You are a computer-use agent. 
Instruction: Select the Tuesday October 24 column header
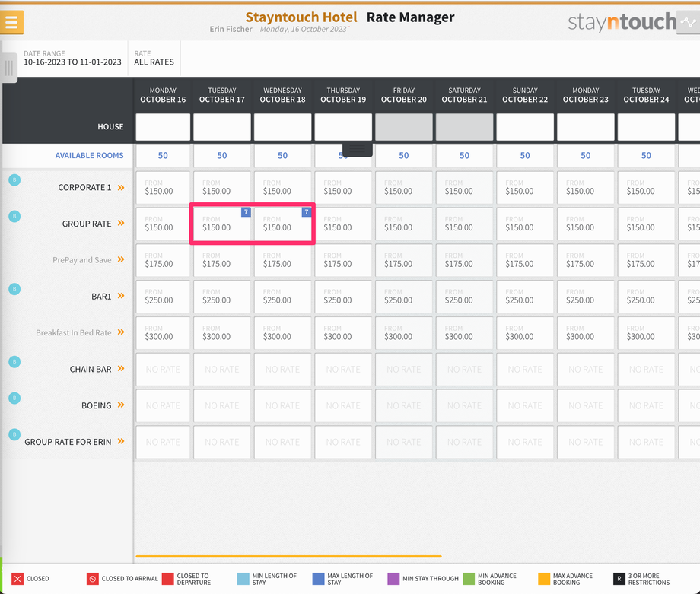click(646, 95)
